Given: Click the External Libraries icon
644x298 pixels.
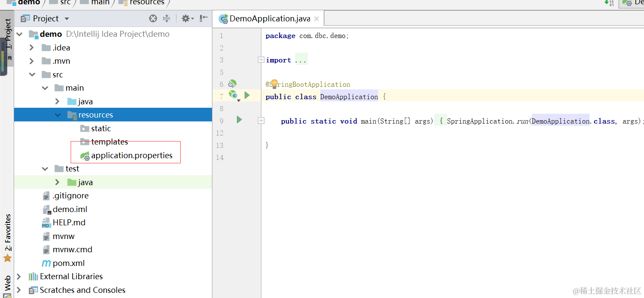Looking at the screenshot, I should pyautogui.click(x=33, y=277).
